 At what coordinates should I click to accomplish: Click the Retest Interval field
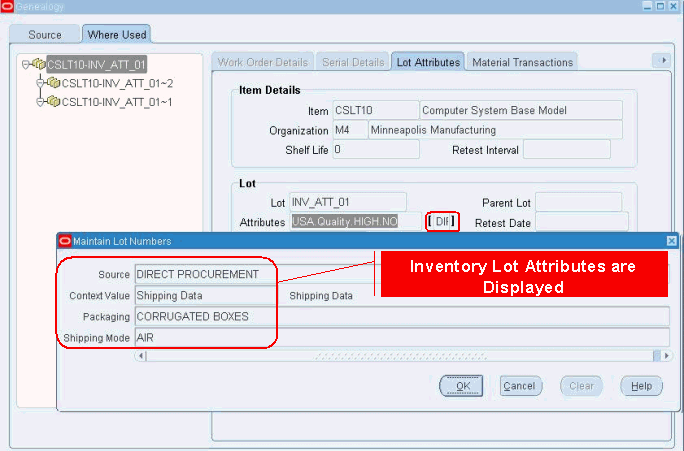(x=567, y=150)
